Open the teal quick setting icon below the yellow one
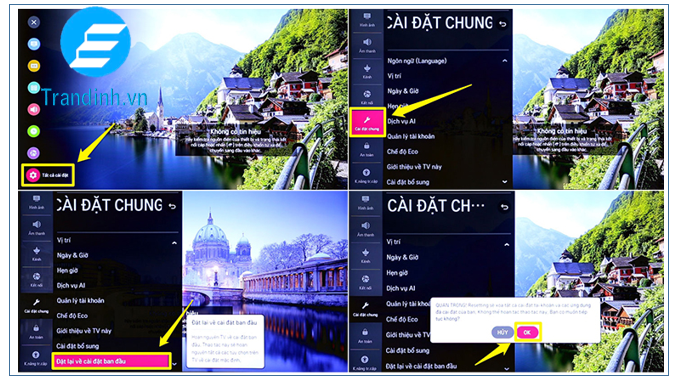This screenshot has width=684, height=391. point(34,88)
